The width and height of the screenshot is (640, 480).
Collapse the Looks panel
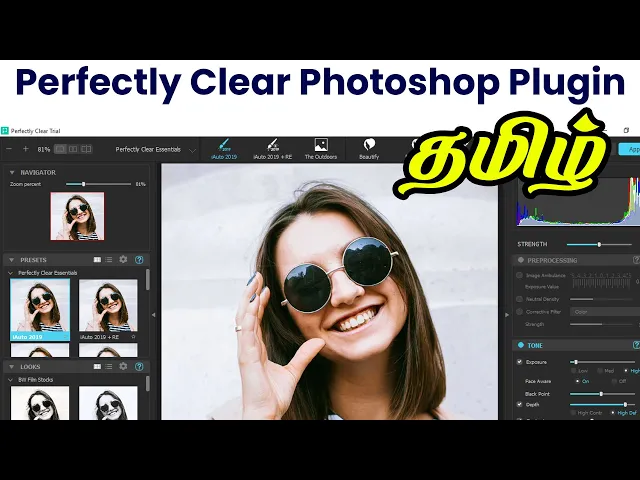(12, 367)
